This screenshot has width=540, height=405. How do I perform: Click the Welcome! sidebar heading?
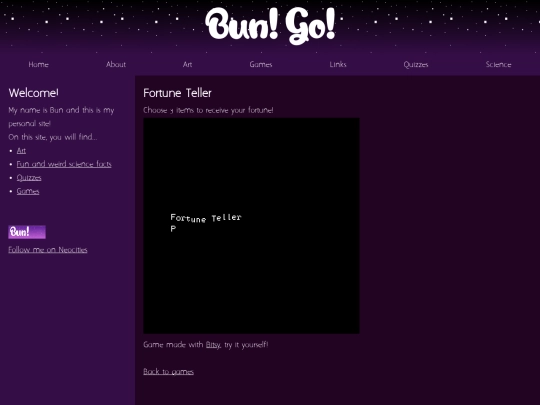coord(33,93)
